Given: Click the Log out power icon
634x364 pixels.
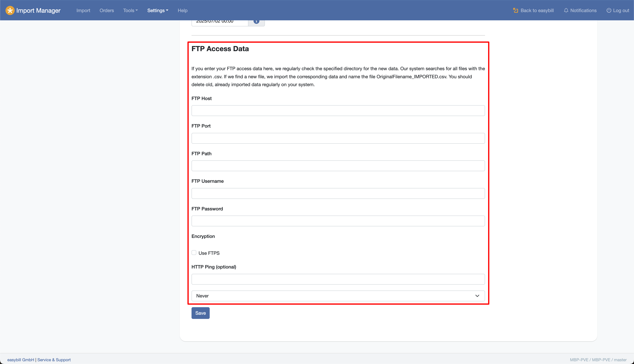Looking at the screenshot, I should [x=609, y=10].
